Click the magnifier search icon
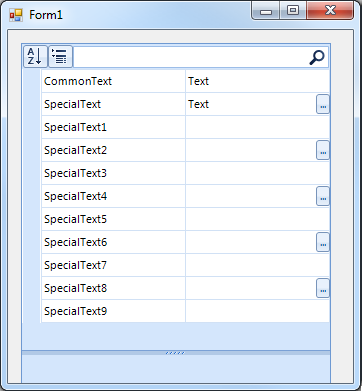The width and height of the screenshot is (362, 391). tap(316, 57)
